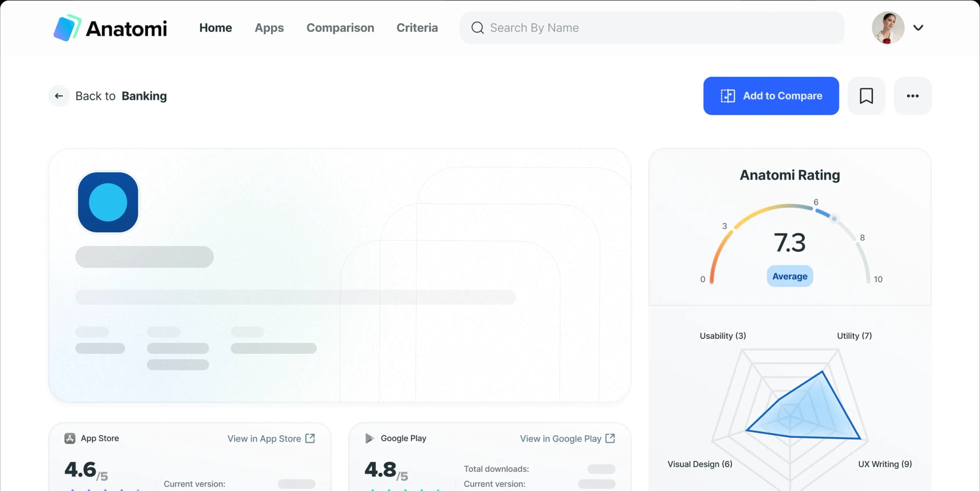Click the 4.8 Google Play rating
The image size is (980, 491).
click(386, 470)
